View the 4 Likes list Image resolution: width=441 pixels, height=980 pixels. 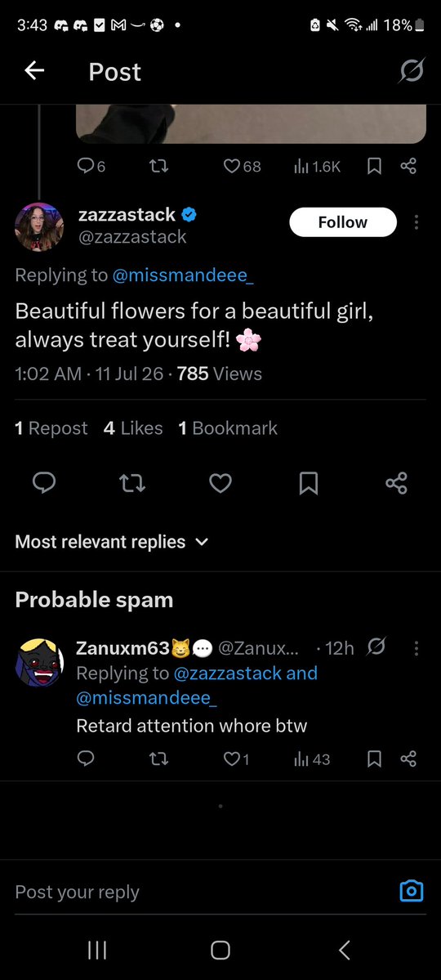point(133,428)
